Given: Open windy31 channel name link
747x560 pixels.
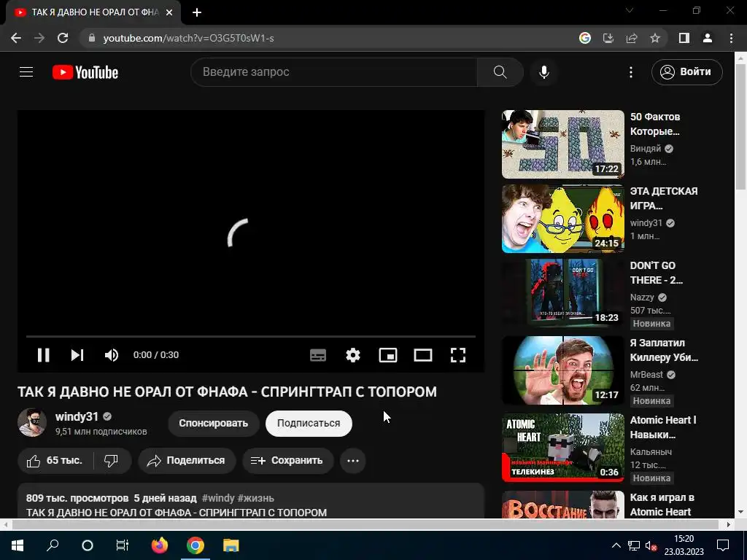Looking at the screenshot, I should click(77, 416).
